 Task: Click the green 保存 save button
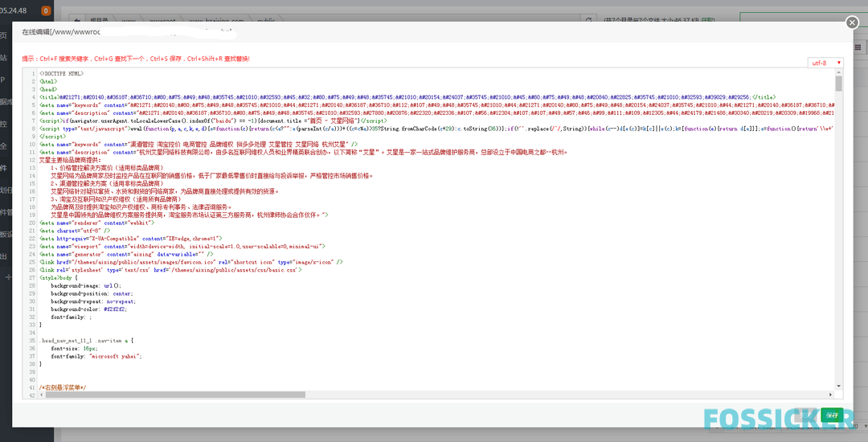click(832, 415)
